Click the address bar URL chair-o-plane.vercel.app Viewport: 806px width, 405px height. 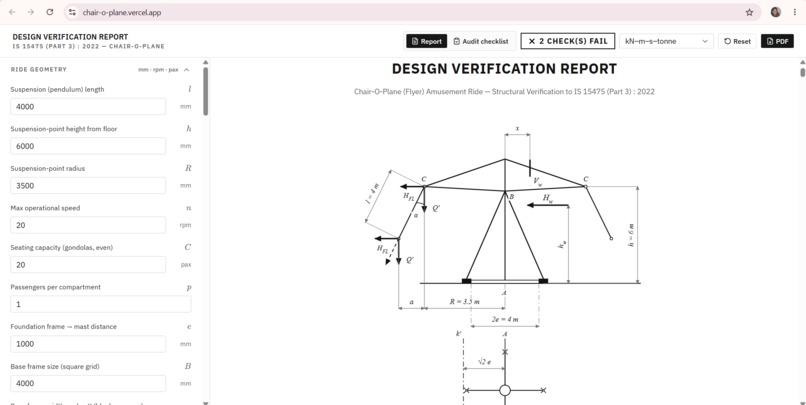coord(122,12)
